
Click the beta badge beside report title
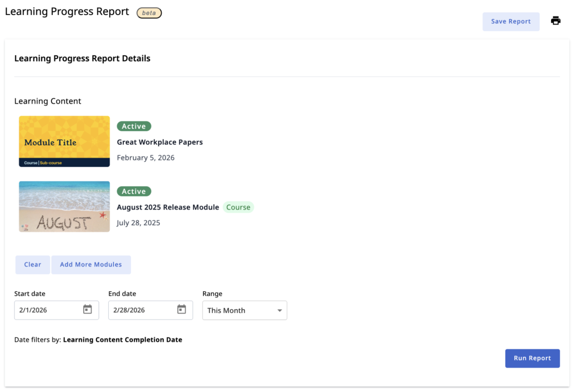pyautogui.click(x=149, y=13)
